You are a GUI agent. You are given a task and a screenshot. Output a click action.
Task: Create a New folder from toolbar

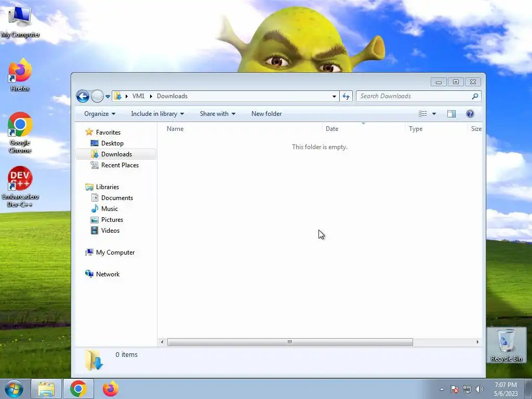(267, 114)
